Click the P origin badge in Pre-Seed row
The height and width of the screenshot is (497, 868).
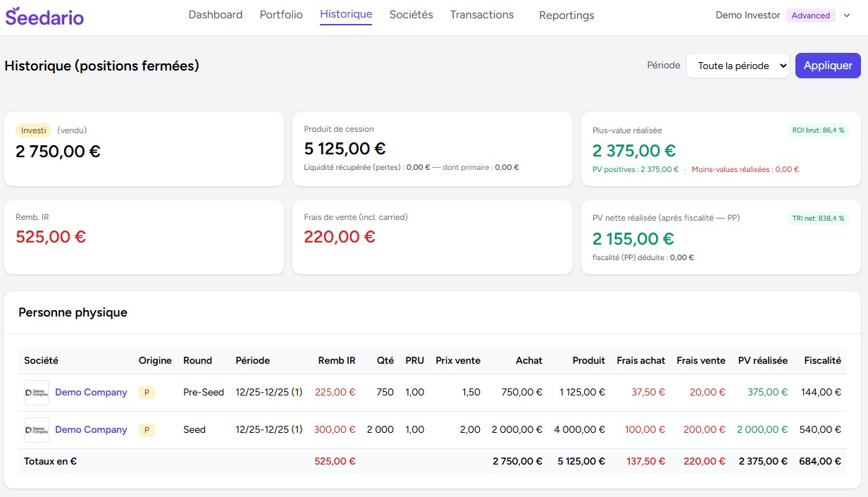click(x=147, y=393)
